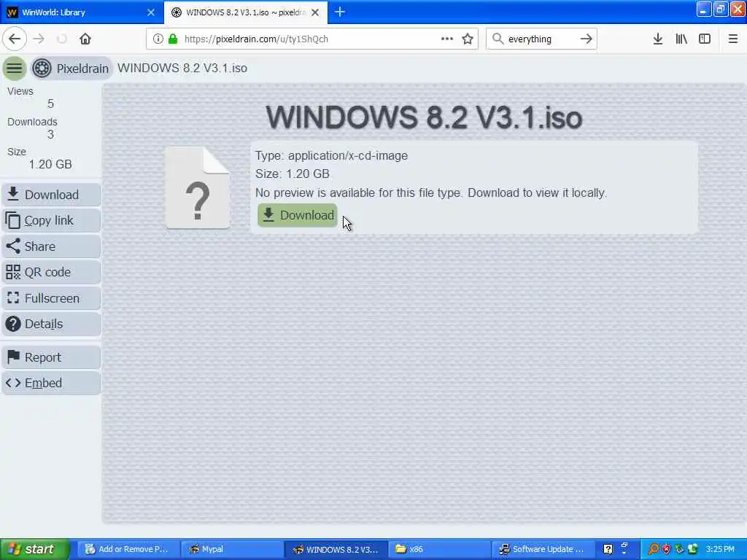Show the QR code
Viewport: 747px width, 560px height.
(x=51, y=273)
